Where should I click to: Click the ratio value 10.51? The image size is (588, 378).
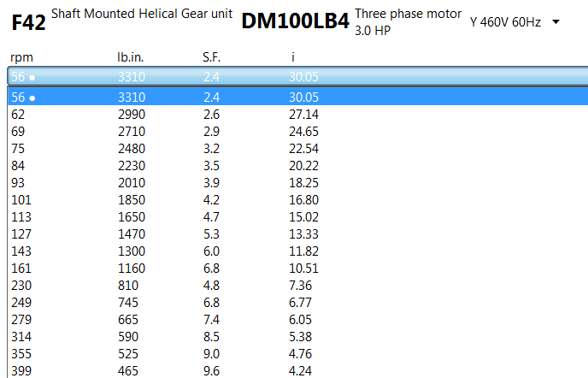pyautogui.click(x=303, y=268)
